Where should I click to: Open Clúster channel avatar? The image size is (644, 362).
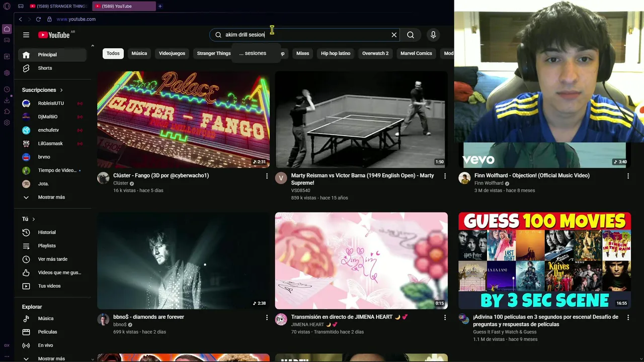(x=103, y=178)
